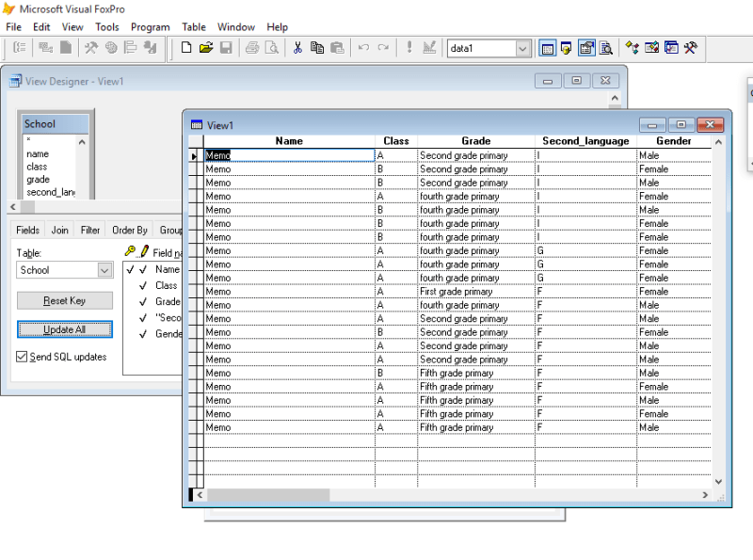Open the Object Browser icon
Screen dimensions: 753x560
pyautogui.click(x=651, y=48)
